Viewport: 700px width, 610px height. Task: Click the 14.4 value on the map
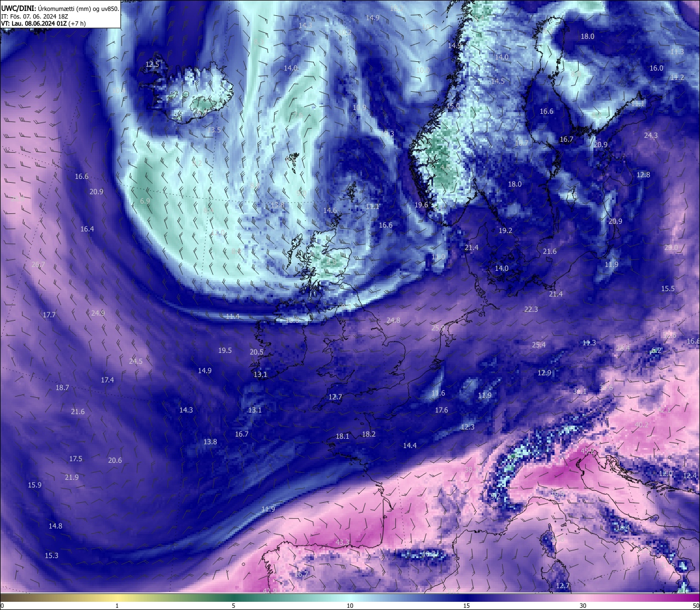pyautogui.click(x=410, y=445)
